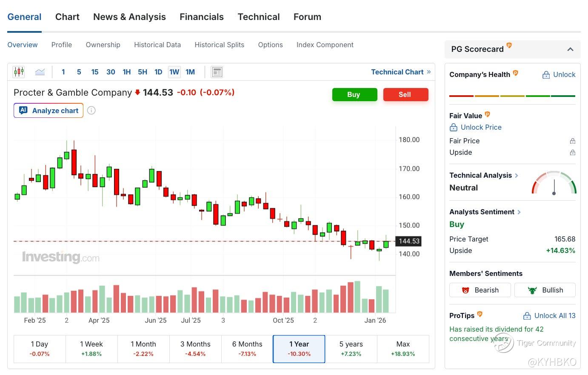This screenshot has width=588, height=375.
Task: Go to the Profile sub-tab
Action: (x=62, y=45)
